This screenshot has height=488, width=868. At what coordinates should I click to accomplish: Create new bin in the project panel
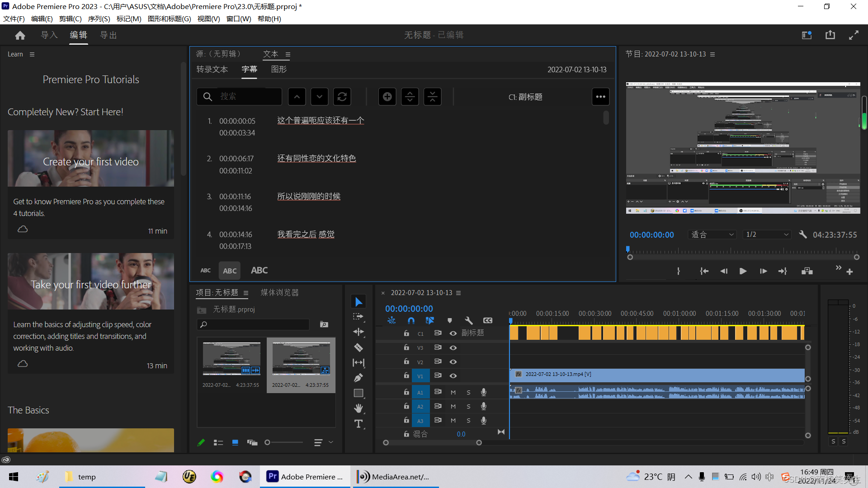tap(324, 324)
